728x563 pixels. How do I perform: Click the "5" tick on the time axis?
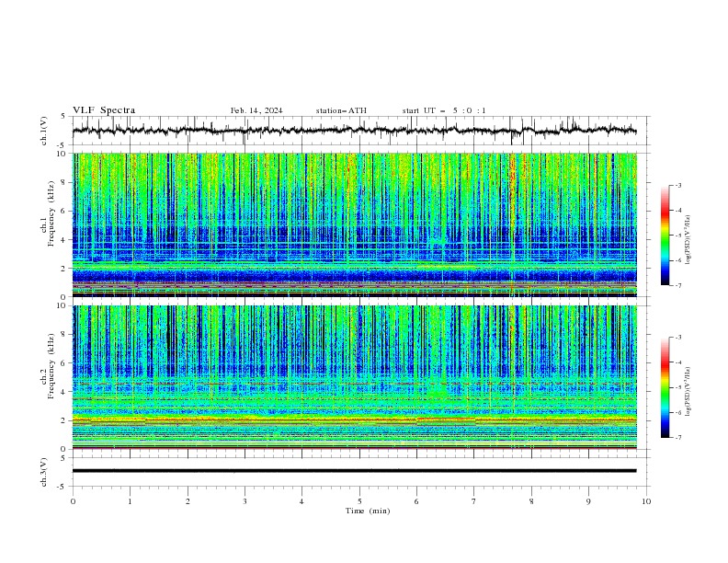coord(359,501)
